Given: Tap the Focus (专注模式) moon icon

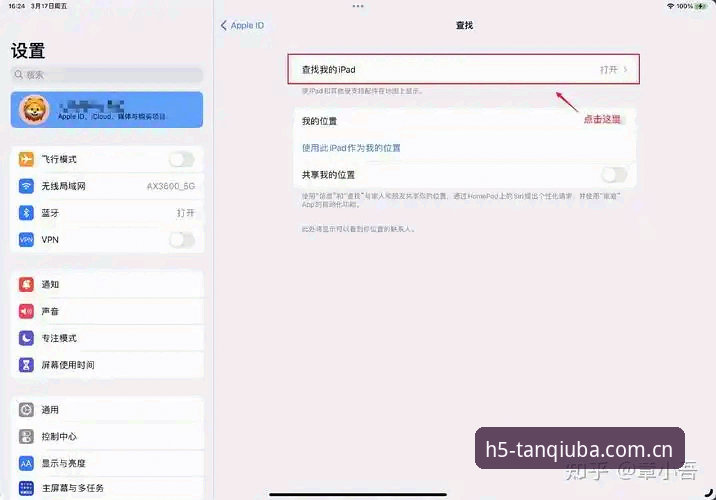Looking at the screenshot, I should [26, 338].
